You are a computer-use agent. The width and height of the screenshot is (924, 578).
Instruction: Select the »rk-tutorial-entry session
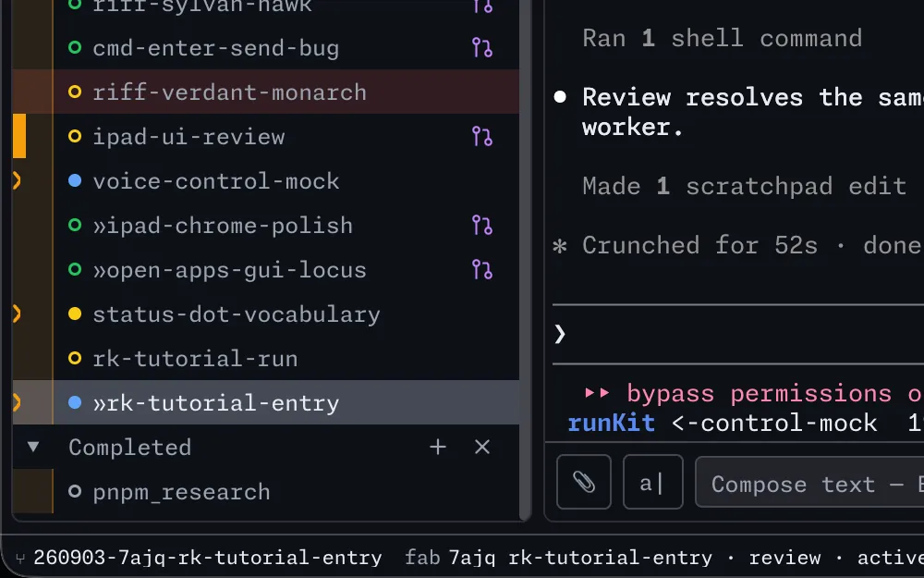point(266,402)
